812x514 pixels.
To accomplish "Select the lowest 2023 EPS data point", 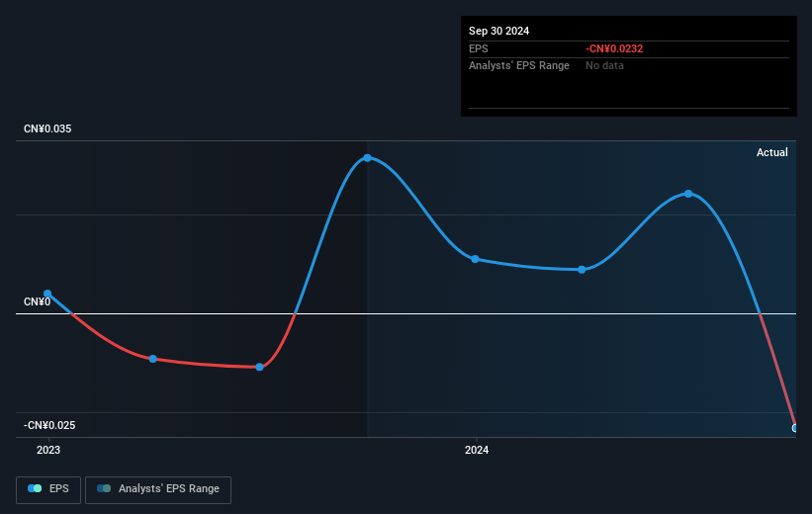I will 259,367.
